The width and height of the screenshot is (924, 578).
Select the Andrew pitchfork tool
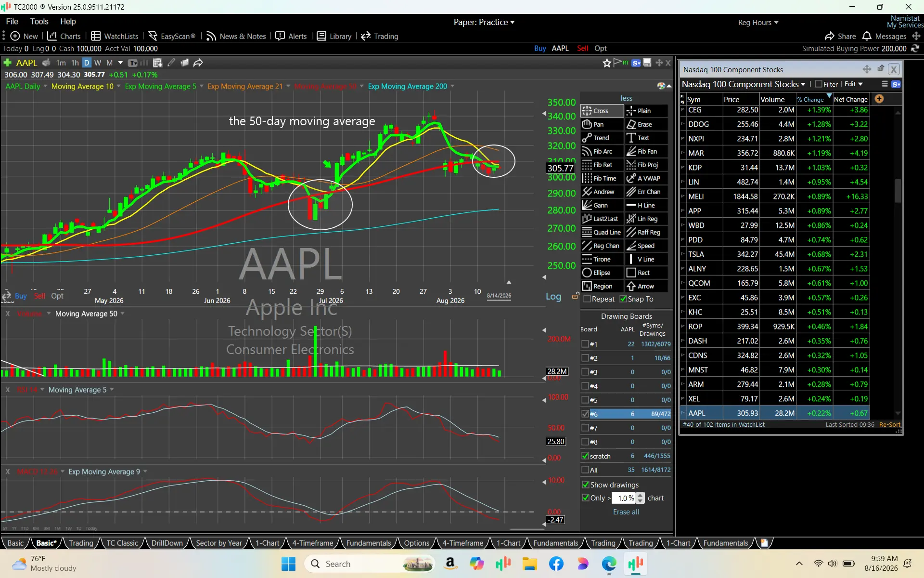point(602,192)
